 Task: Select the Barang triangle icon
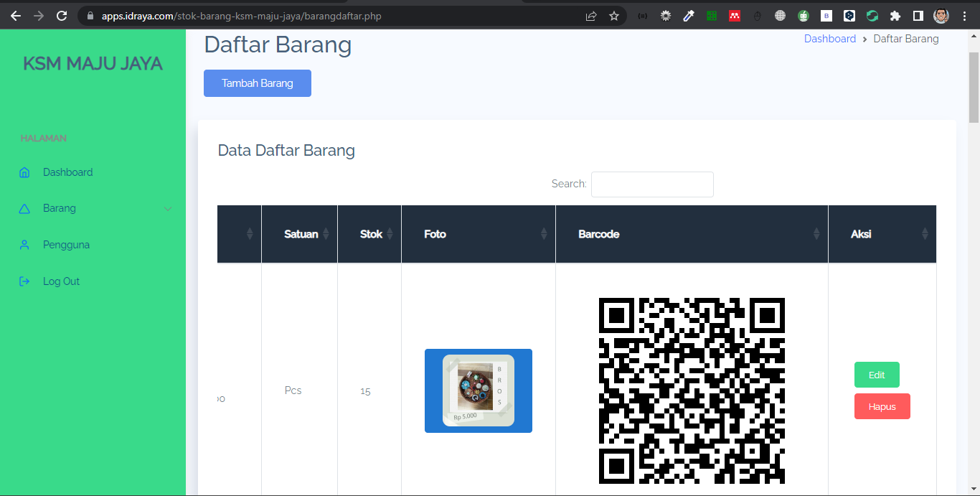click(24, 208)
